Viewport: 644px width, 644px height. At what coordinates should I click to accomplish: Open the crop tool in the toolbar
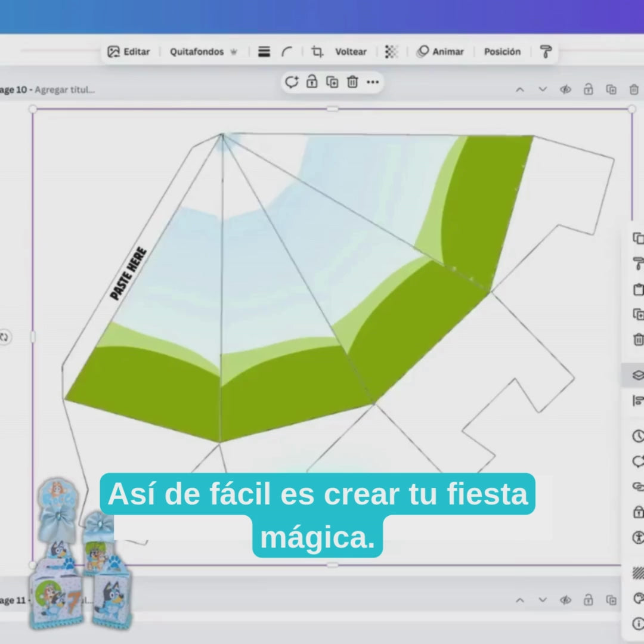click(x=317, y=52)
